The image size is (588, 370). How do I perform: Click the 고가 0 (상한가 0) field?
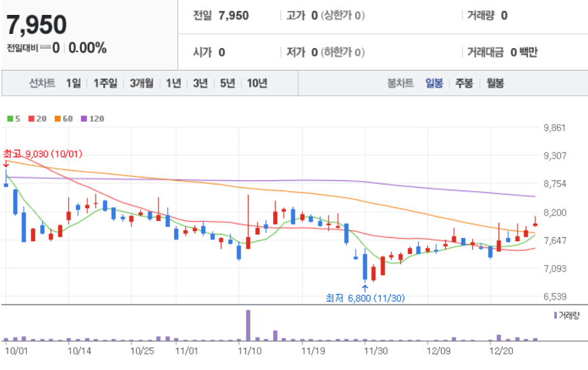[x=325, y=16]
